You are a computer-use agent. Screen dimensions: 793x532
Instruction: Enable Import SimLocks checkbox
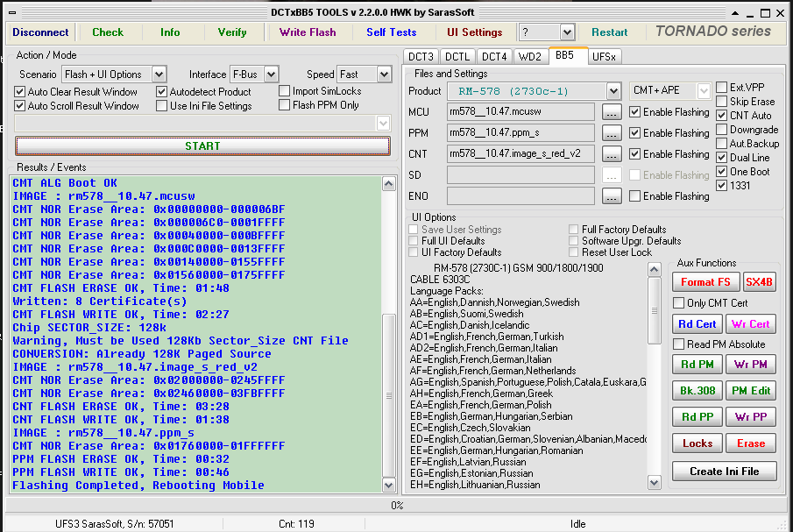click(284, 91)
